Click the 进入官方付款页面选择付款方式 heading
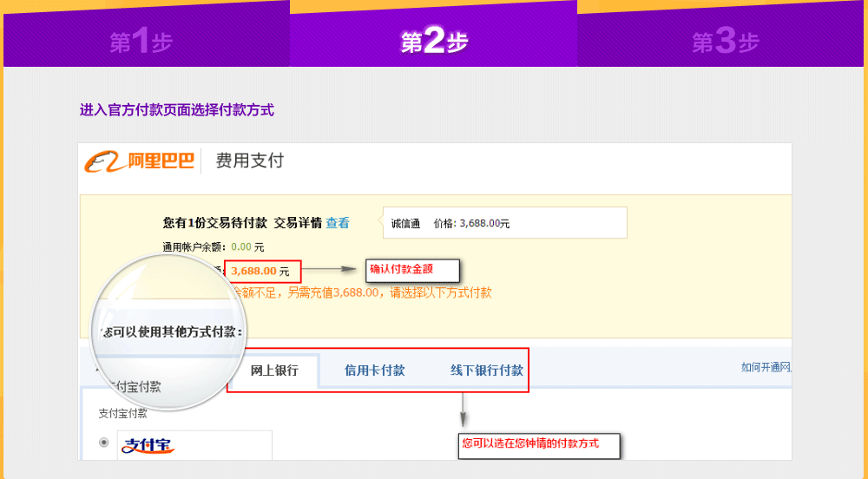The image size is (868, 479). point(176,110)
